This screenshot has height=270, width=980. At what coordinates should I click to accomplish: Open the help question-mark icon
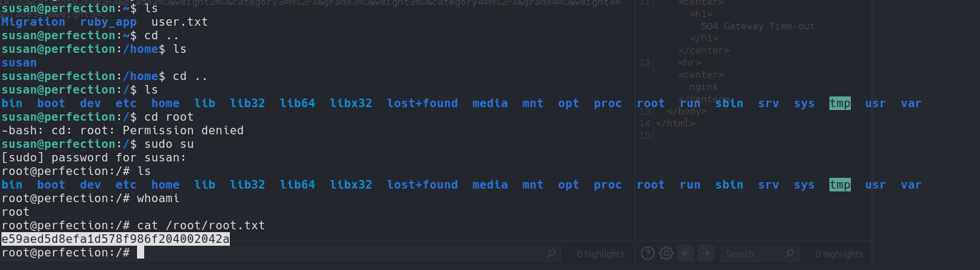(x=647, y=253)
